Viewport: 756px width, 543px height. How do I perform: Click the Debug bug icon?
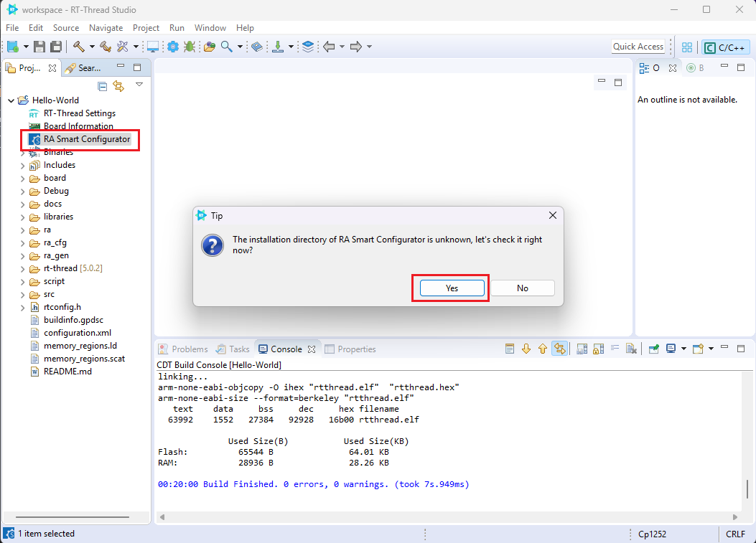pos(190,47)
